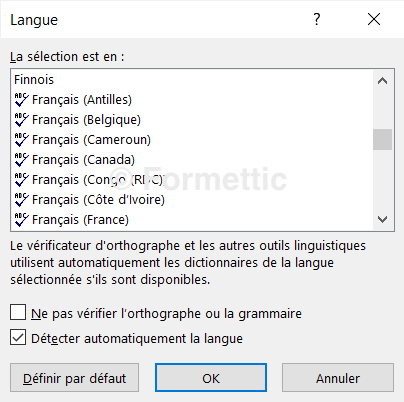
Task: Click spell-check icon beside Français (Antilles)
Action: point(21,100)
